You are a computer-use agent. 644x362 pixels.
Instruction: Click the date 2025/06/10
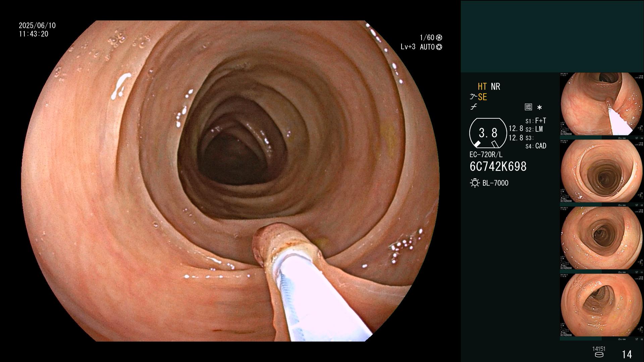coord(37,25)
